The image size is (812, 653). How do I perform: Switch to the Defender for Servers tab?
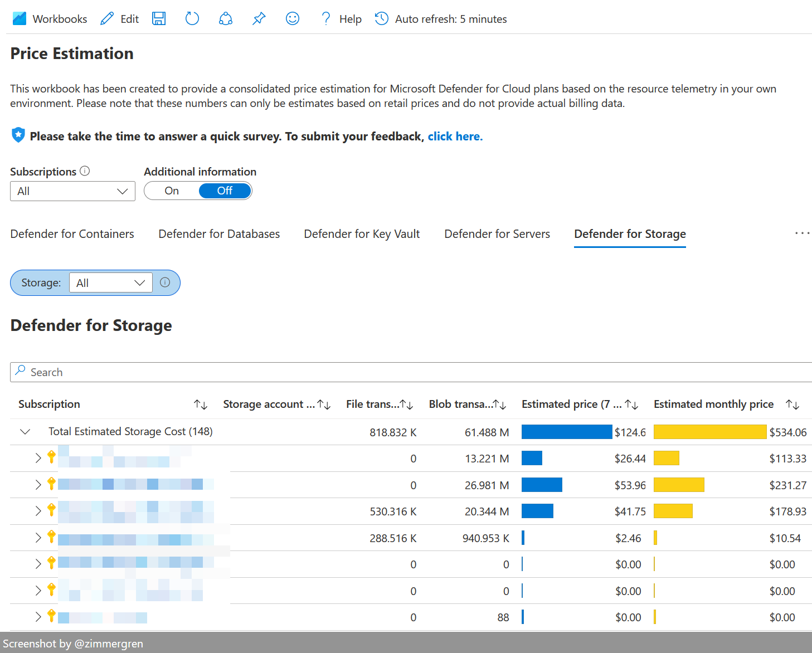pyautogui.click(x=497, y=234)
